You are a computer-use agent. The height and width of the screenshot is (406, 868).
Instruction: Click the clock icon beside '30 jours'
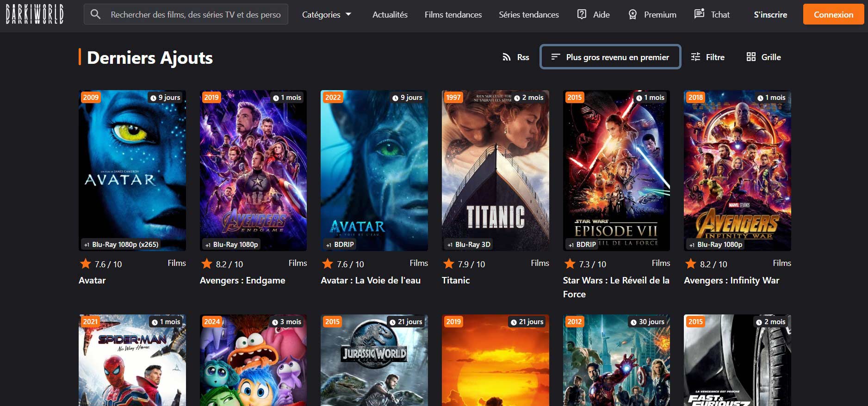[x=633, y=322]
